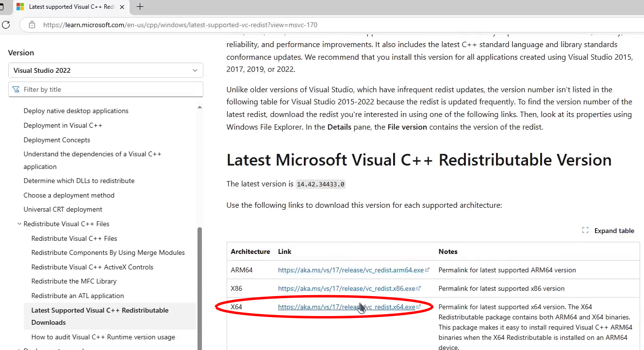This screenshot has height=350, width=644.
Task: Click external link icon after arm64.exe link
Action: [428, 270]
